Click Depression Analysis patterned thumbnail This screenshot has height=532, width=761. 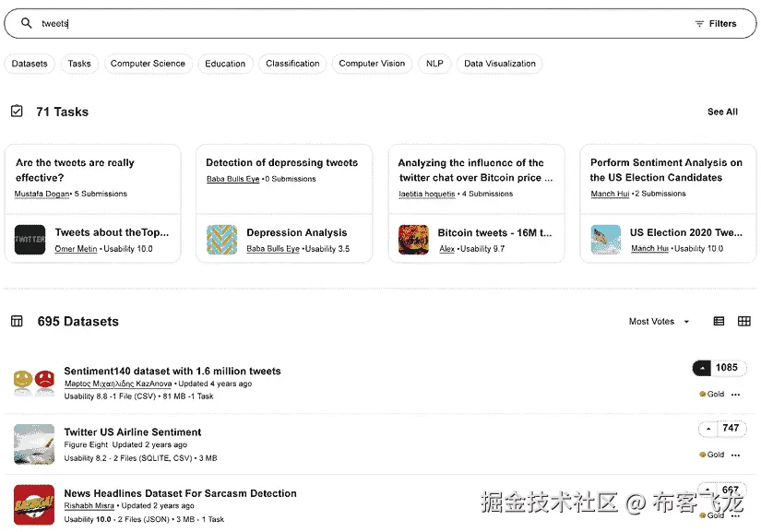[221, 240]
